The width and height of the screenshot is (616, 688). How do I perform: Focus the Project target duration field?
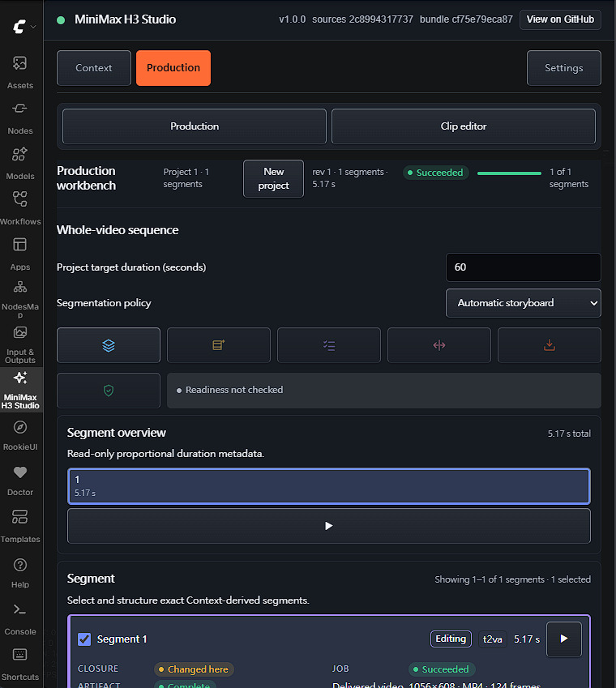tap(523, 267)
